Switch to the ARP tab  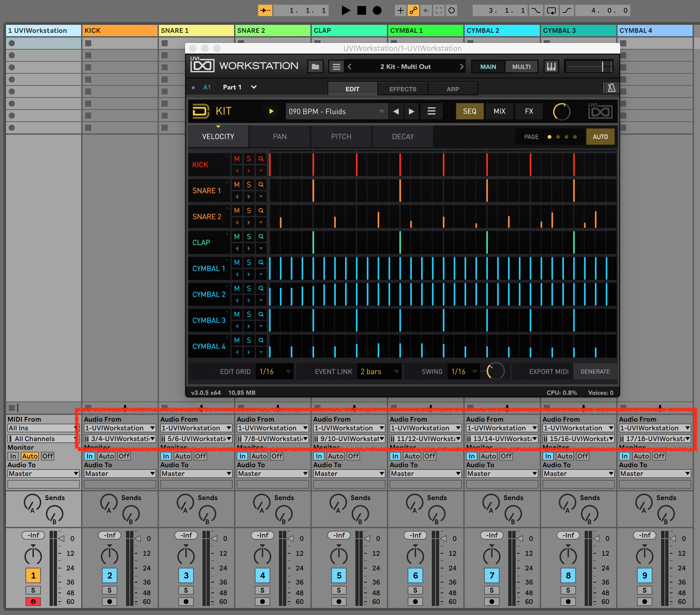pyautogui.click(x=452, y=89)
